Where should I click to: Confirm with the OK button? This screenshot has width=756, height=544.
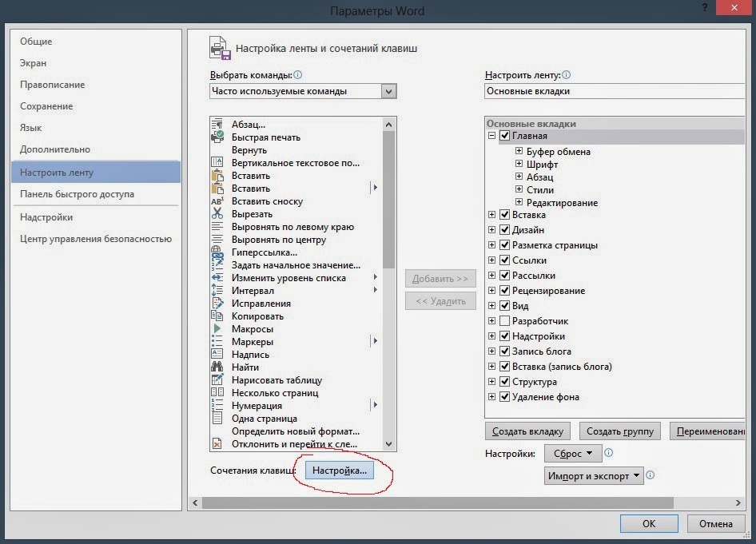pos(649,524)
